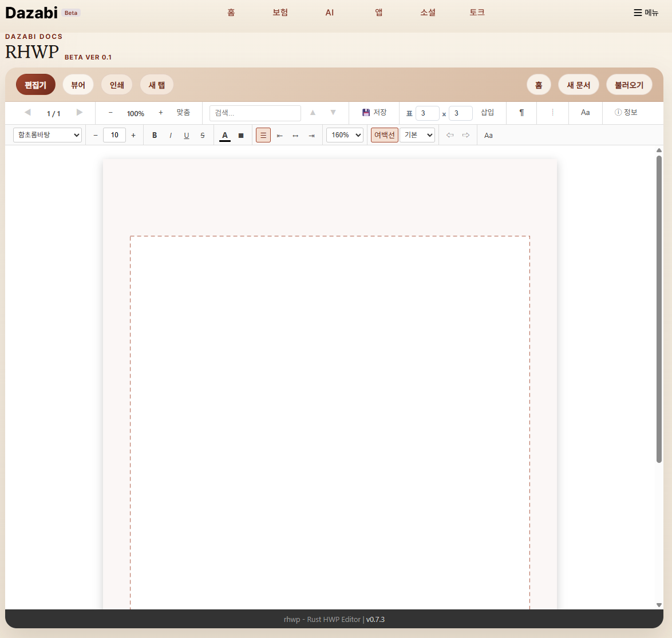The width and height of the screenshot is (672, 638).
Task: Go to the next page arrow
Action: tap(80, 113)
